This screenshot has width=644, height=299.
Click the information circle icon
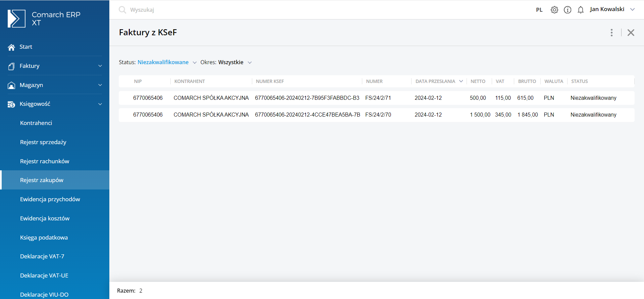(x=568, y=10)
